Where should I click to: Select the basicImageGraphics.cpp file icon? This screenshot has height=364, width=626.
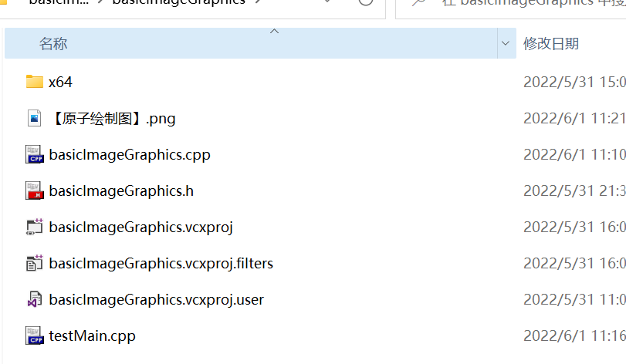pyautogui.click(x=34, y=155)
